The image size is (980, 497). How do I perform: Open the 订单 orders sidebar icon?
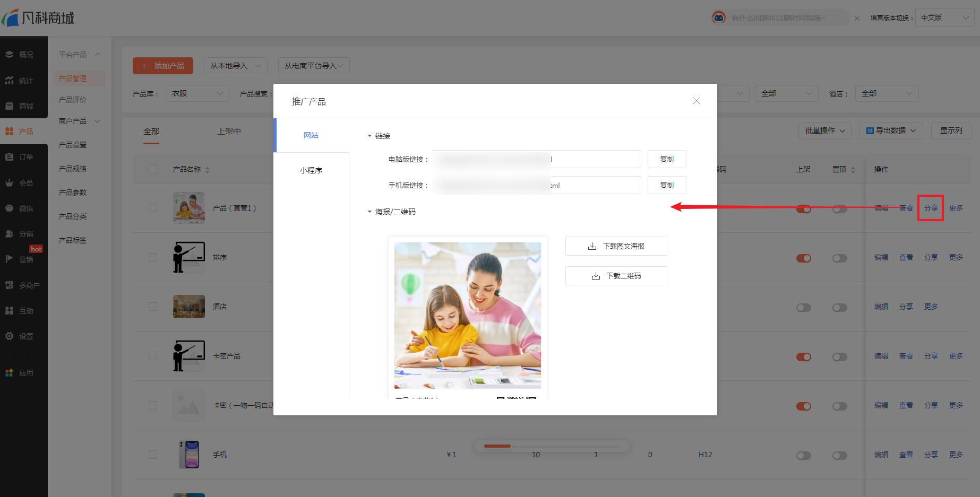point(9,157)
